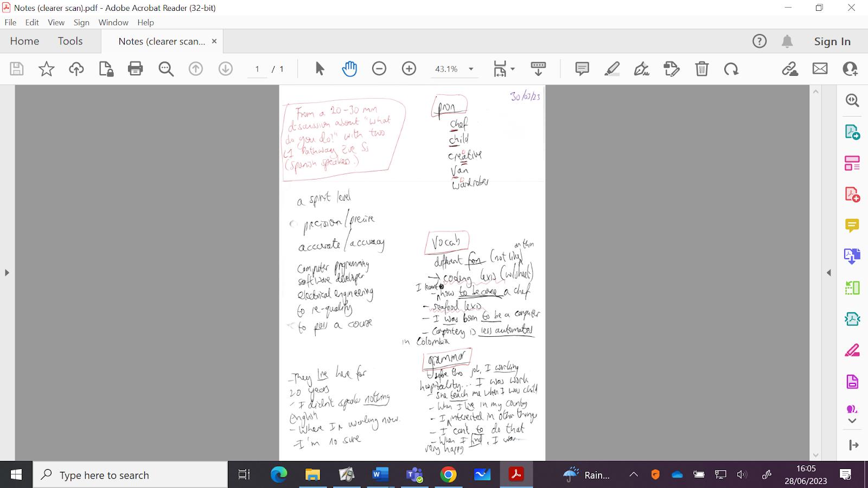Show more tools with down chevron
Image resolution: width=868 pixels, height=488 pixels.
click(x=852, y=421)
